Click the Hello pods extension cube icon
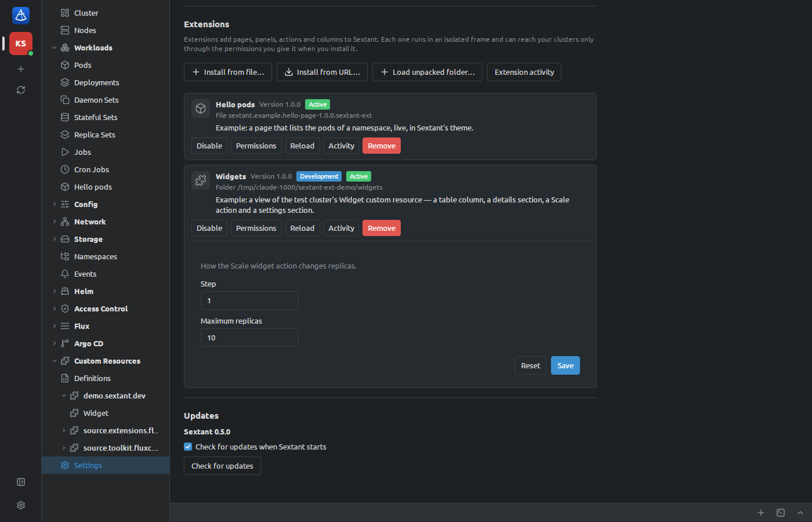This screenshot has width=812, height=522. (x=201, y=108)
